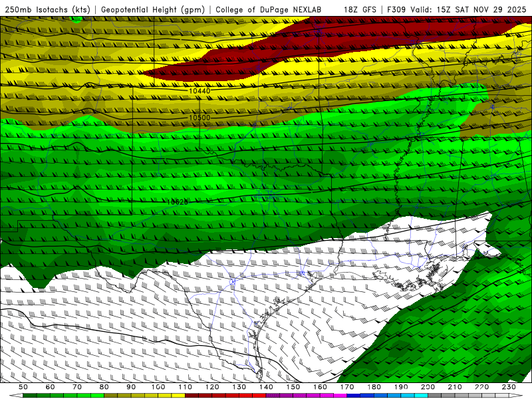Click the 60 value on the color scale

click(x=51, y=387)
